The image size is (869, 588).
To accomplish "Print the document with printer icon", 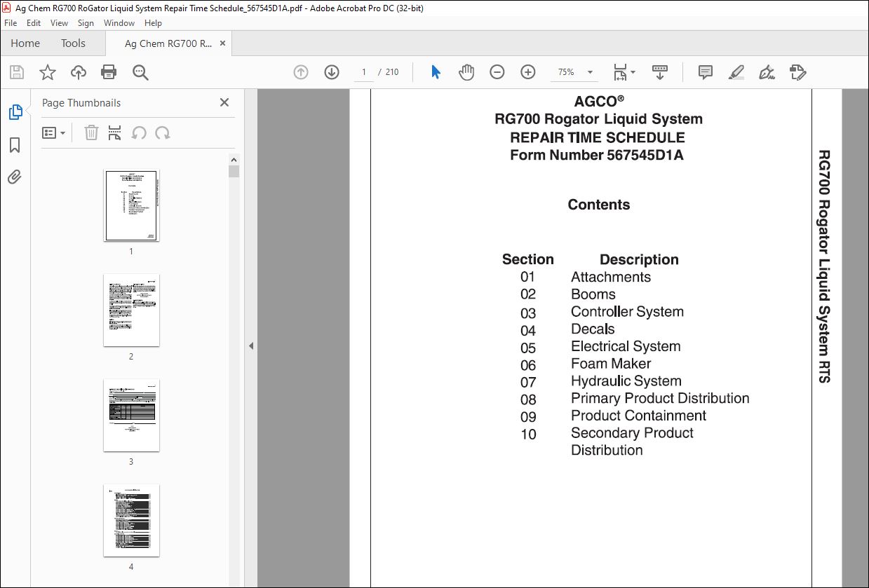I will tap(109, 72).
